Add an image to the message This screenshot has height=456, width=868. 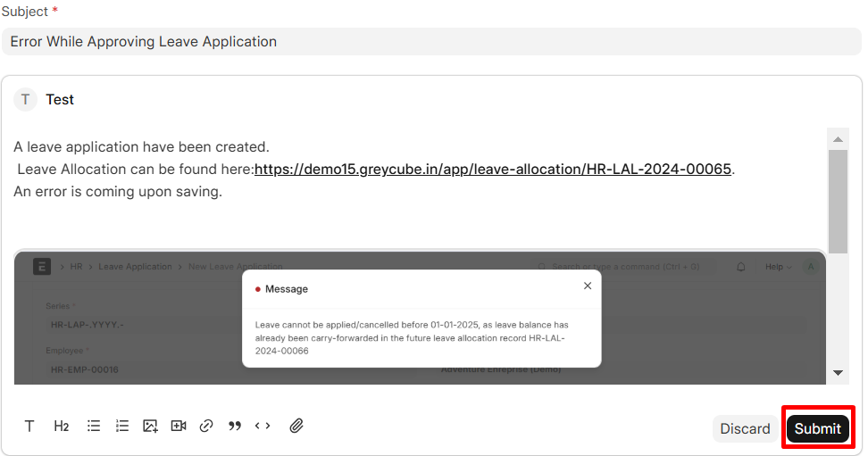tap(150, 426)
